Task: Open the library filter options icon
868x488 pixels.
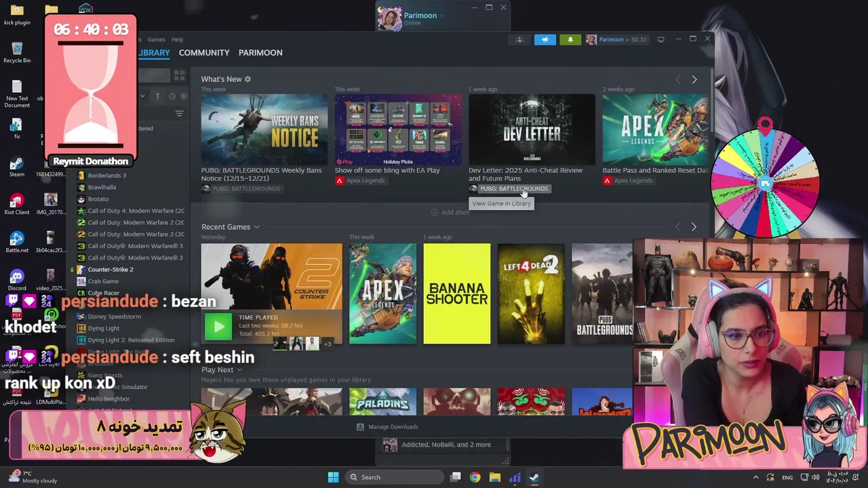Action: tap(179, 114)
